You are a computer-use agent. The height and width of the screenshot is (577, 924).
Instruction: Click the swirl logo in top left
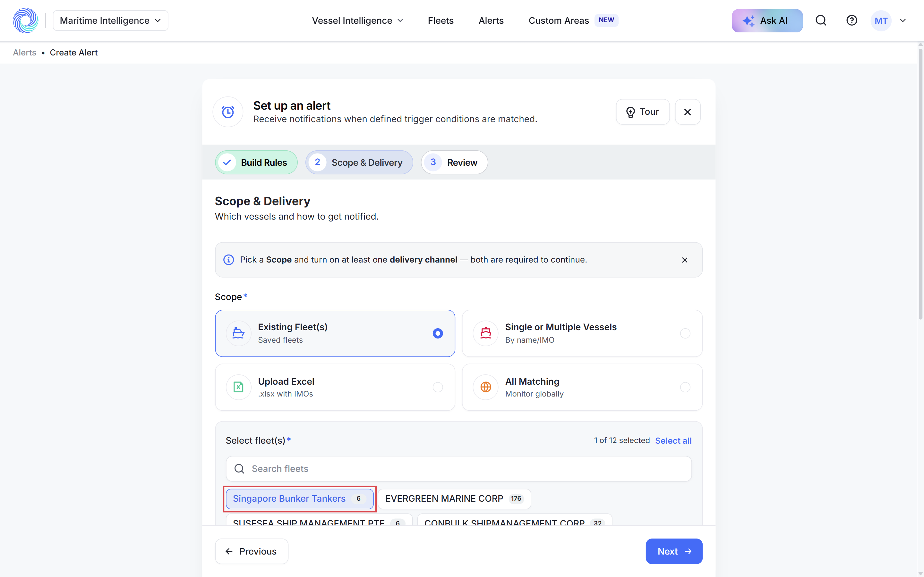pyautogui.click(x=26, y=21)
